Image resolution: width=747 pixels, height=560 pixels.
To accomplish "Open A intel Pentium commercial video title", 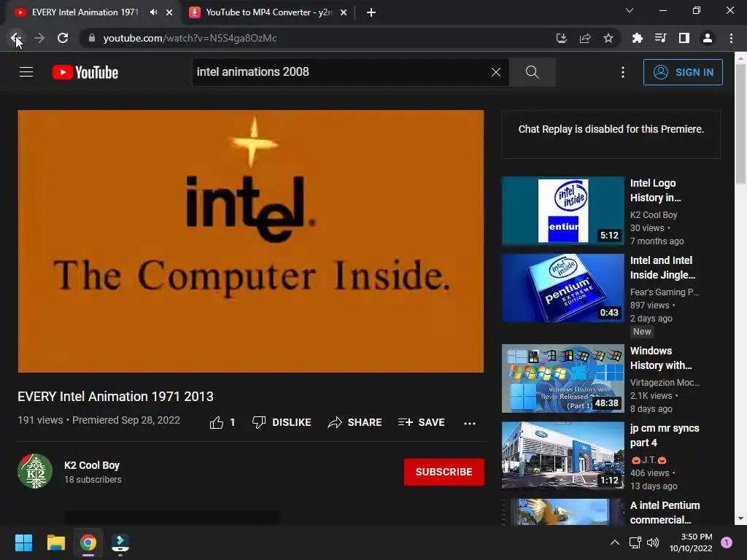I will 665,513.
